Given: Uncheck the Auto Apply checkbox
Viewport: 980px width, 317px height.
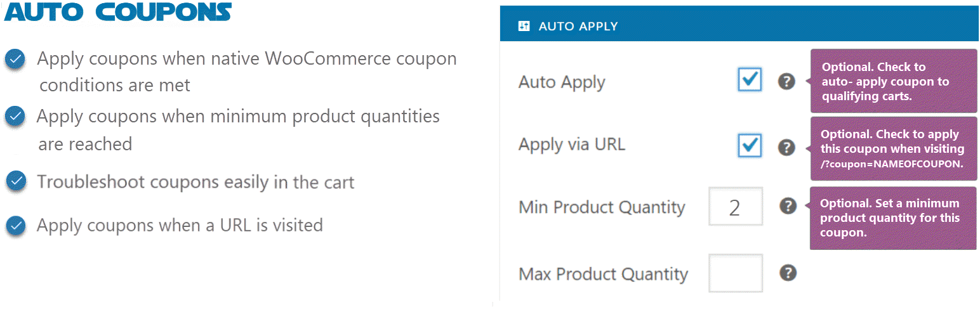Looking at the screenshot, I should click(750, 80).
